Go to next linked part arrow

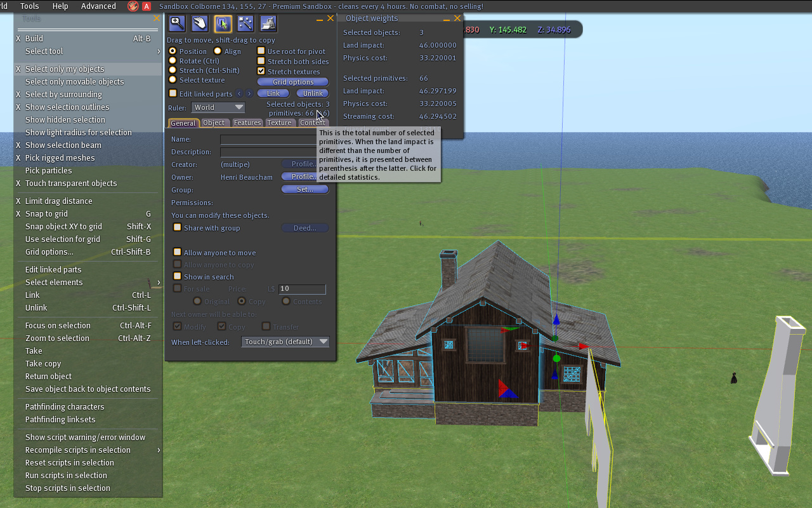pyautogui.click(x=249, y=93)
